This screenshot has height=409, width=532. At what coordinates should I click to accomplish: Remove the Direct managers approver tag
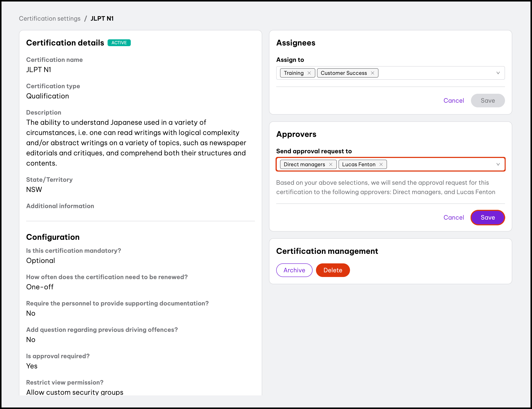coord(330,164)
